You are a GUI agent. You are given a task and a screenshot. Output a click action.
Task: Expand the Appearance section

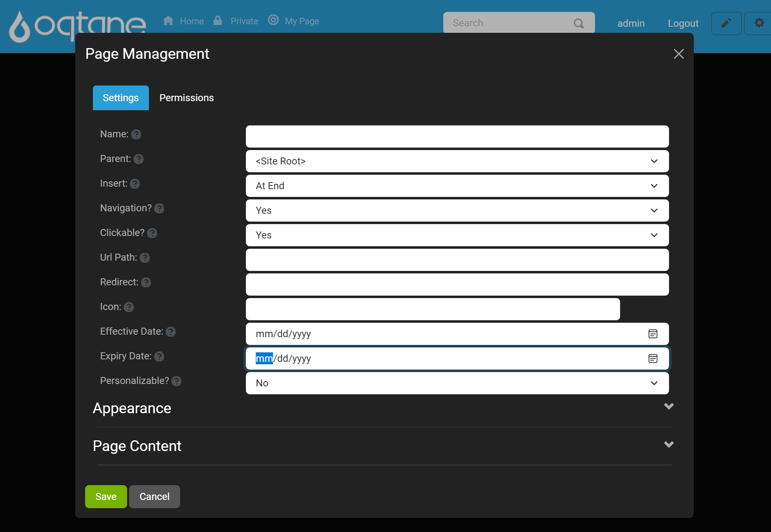click(x=669, y=407)
